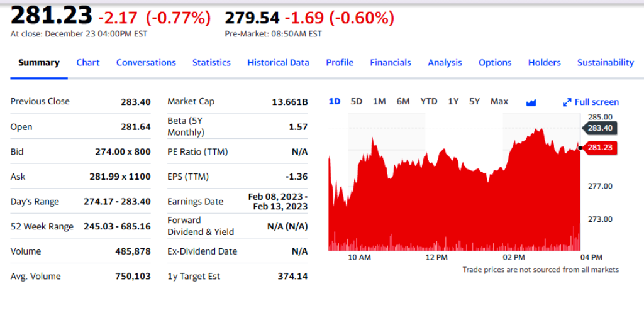Click the pre-market price 279.54
This screenshot has width=644, height=318.
click(252, 18)
